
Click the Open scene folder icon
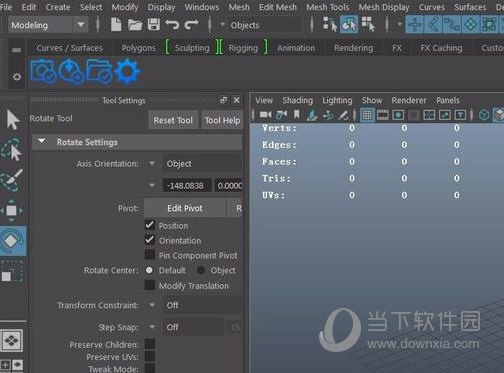coord(135,25)
